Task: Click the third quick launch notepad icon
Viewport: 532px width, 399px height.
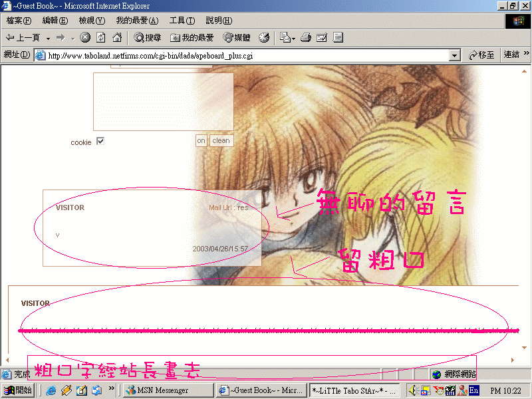Action: [x=81, y=390]
